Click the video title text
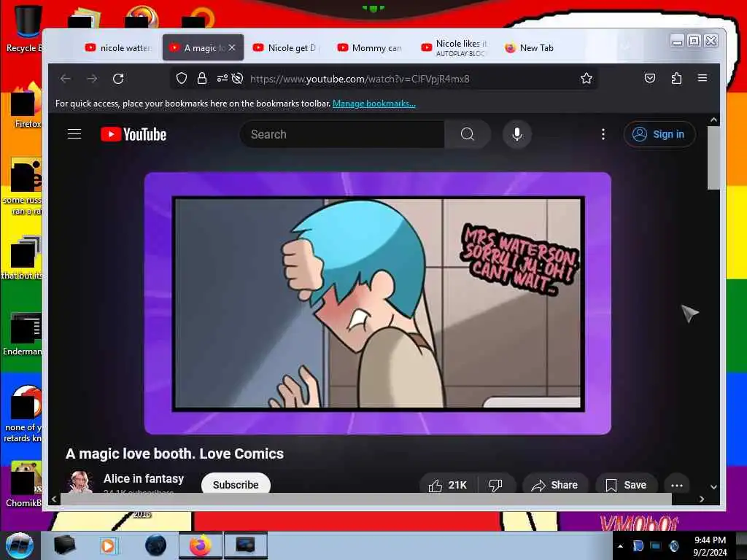This screenshot has height=560, width=747. 174,454
